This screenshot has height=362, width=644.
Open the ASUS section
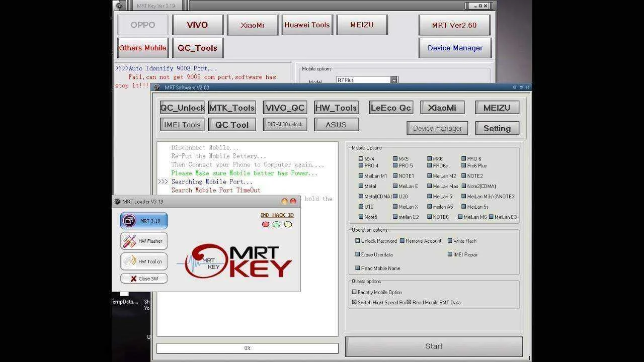tap(336, 125)
